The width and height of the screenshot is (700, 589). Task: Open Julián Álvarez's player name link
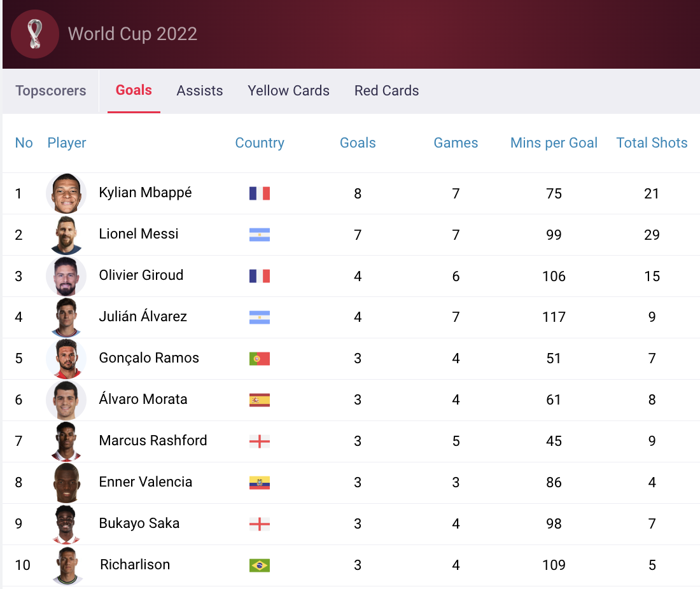143,317
